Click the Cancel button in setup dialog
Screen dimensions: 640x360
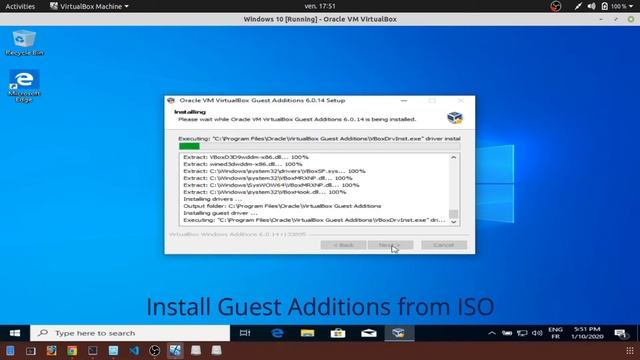(x=444, y=245)
